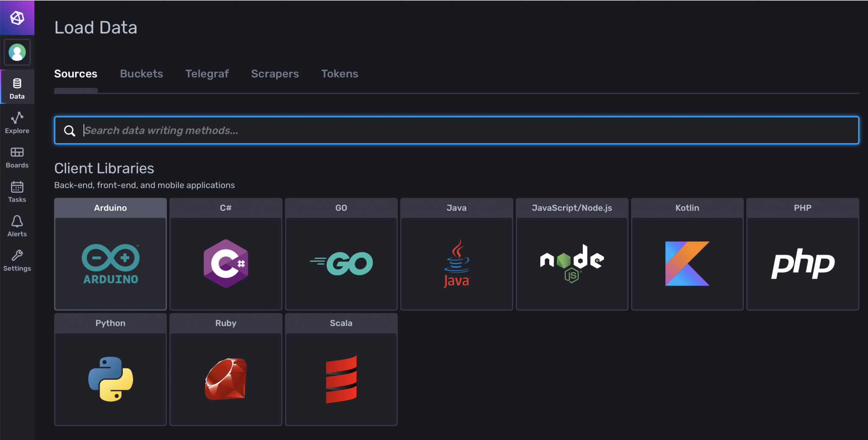
Task: Open the Tokens tab
Action: point(339,74)
